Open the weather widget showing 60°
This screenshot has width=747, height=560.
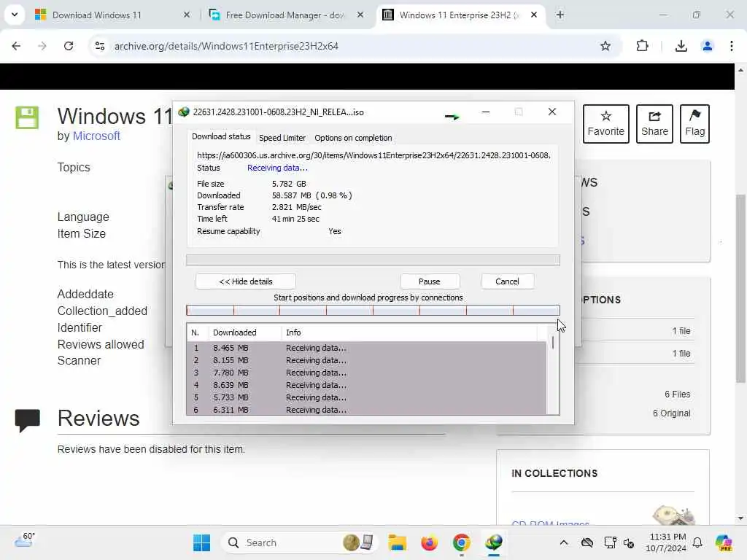24,540
